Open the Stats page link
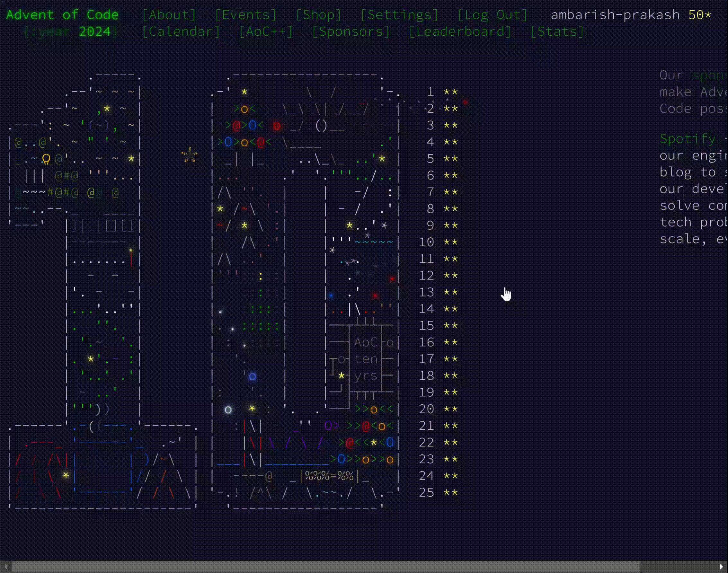Image resolution: width=728 pixels, height=573 pixels. pyautogui.click(x=557, y=31)
